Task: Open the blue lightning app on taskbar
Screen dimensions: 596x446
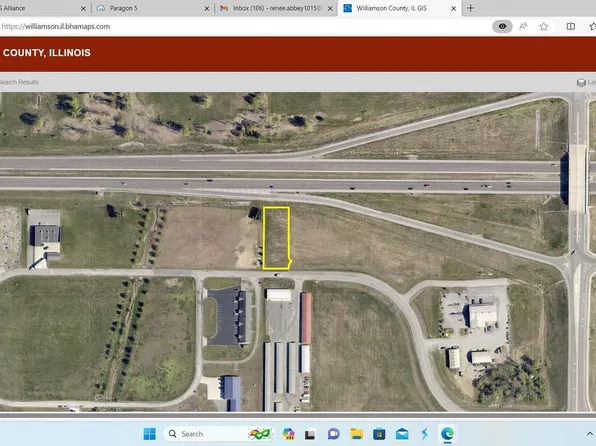Action: (425, 434)
